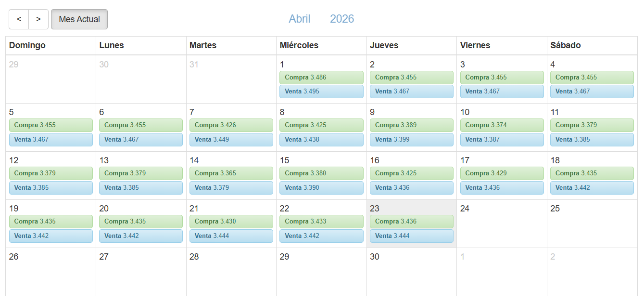Open Compra 3.429 on April 17

click(502, 173)
